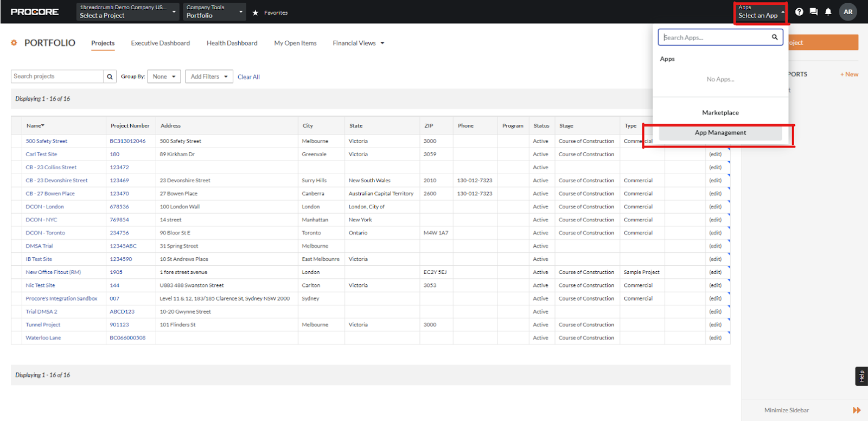Click the Project Number column header
This screenshot has width=868, height=421.
tap(130, 126)
